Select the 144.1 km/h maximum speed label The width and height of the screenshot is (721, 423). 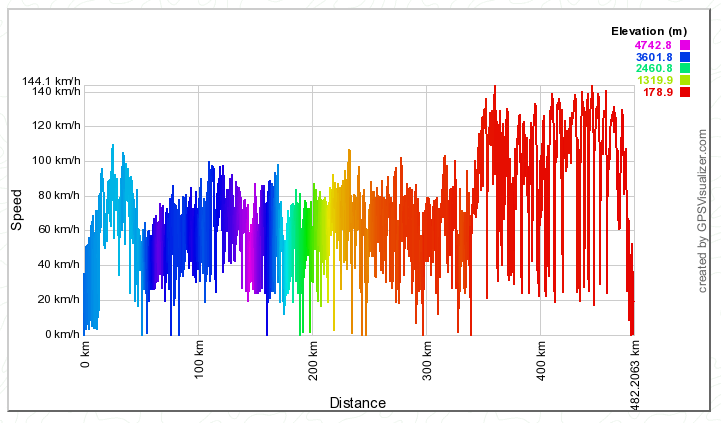(x=51, y=82)
